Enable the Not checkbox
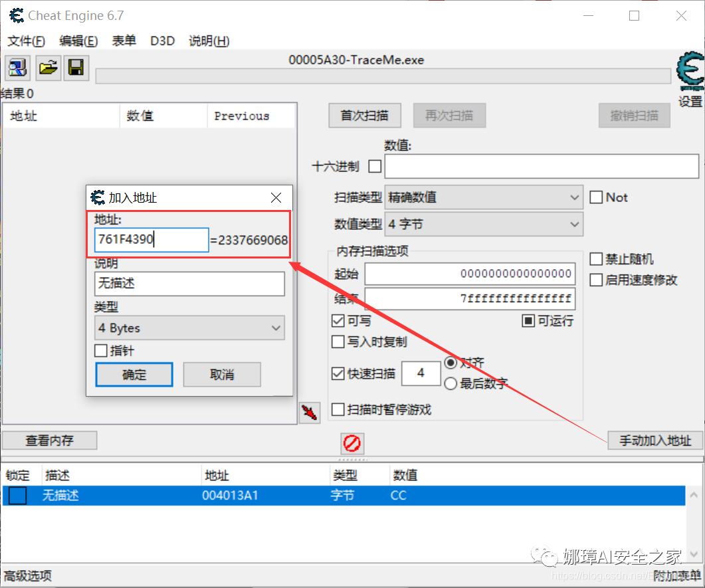Viewport: 705px width, 588px height. point(596,197)
